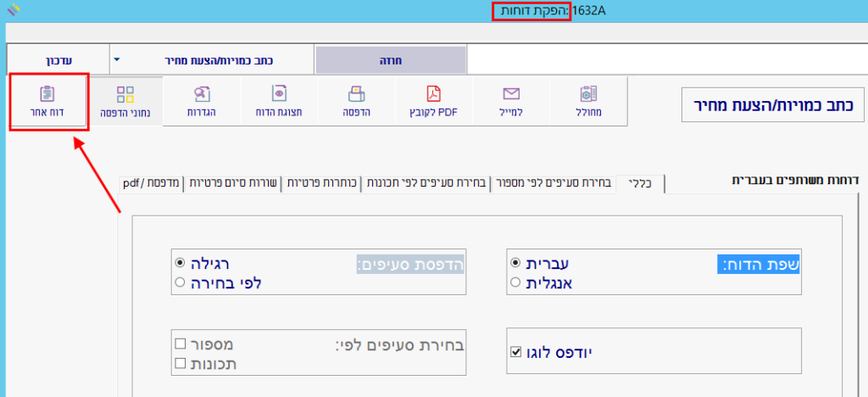Enable the תכונות checkbox
This screenshot has width=868, height=397.
(x=180, y=363)
